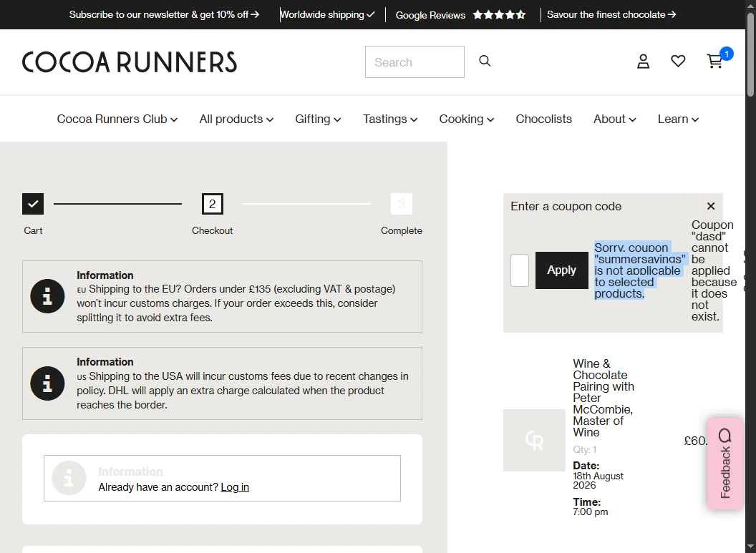756x553 pixels.
Task: Click the Google Reviews star rating
Action: [499, 15]
